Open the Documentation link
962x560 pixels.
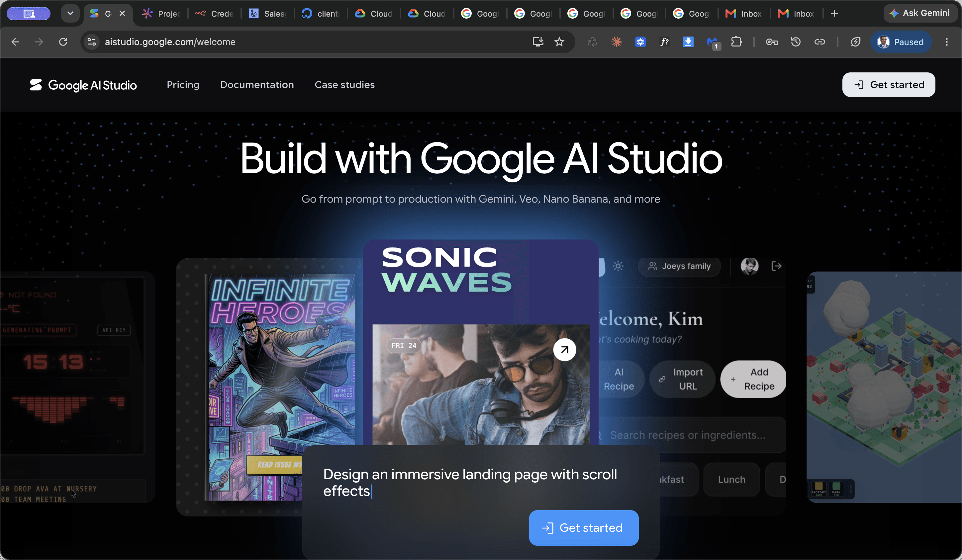coord(257,85)
